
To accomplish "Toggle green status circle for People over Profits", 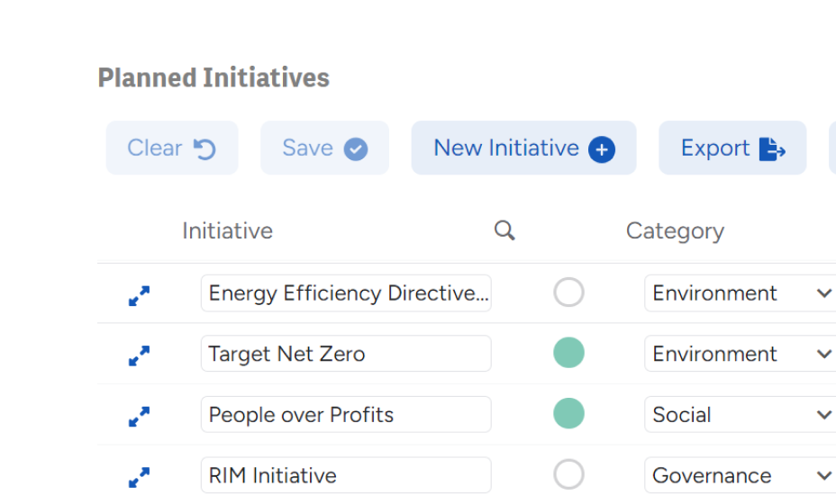I will pos(568,413).
